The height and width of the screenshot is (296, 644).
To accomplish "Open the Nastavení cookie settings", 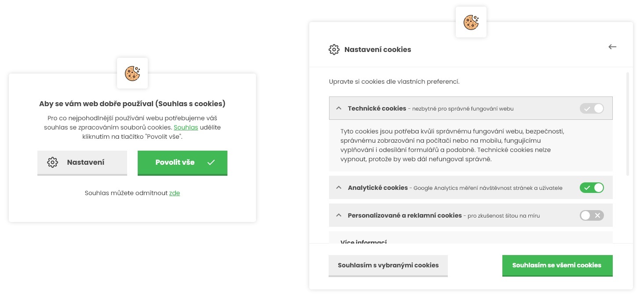I will tap(82, 163).
